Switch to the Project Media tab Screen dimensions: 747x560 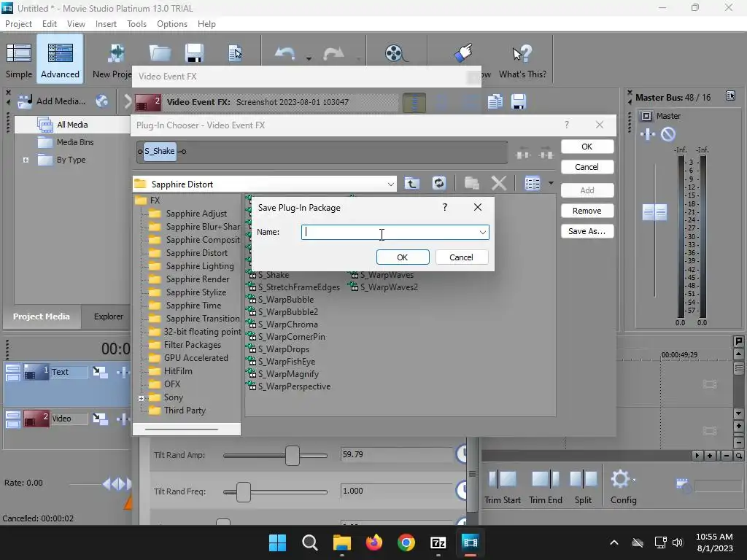[41, 316]
